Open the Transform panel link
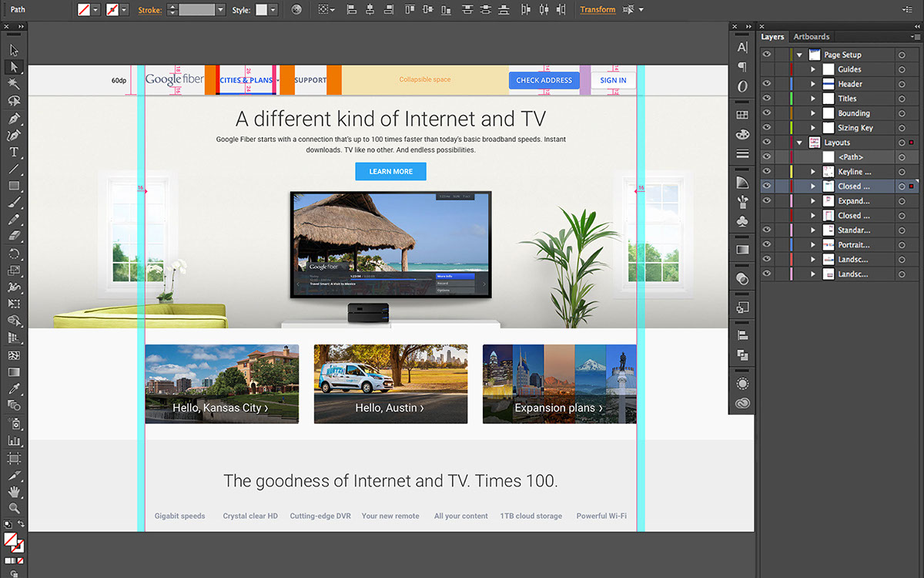 598,10
